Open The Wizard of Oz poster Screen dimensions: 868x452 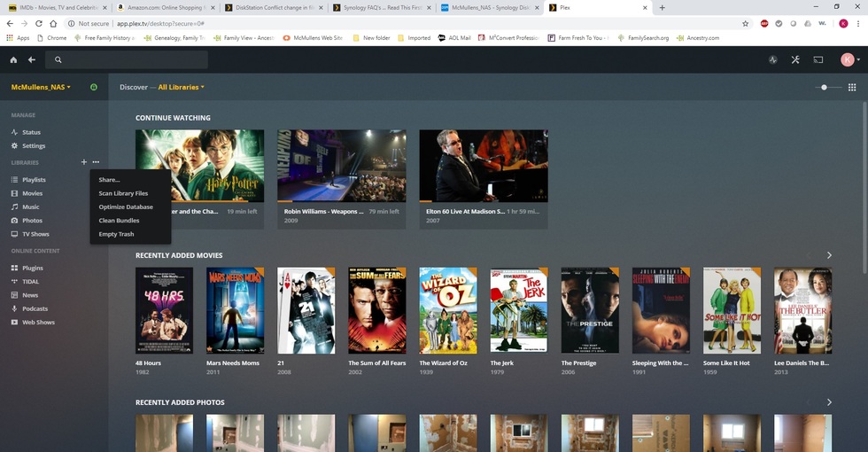point(448,310)
